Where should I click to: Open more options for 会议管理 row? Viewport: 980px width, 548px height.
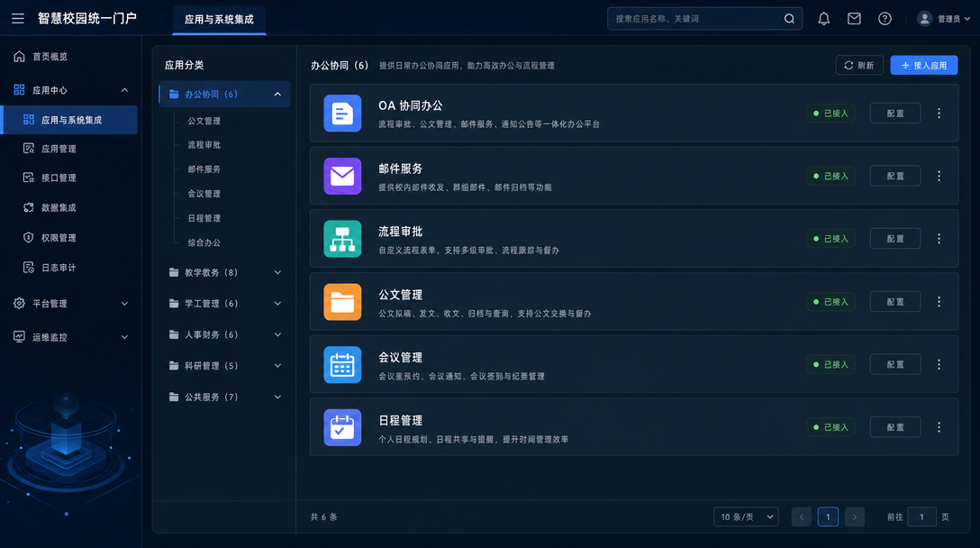pyautogui.click(x=939, y=365)
